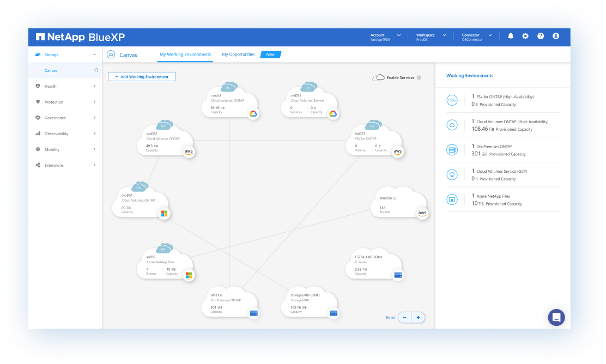Expand the Account dropdown for NetAppTPDE

pyautogui.click(x=398, y=36)
